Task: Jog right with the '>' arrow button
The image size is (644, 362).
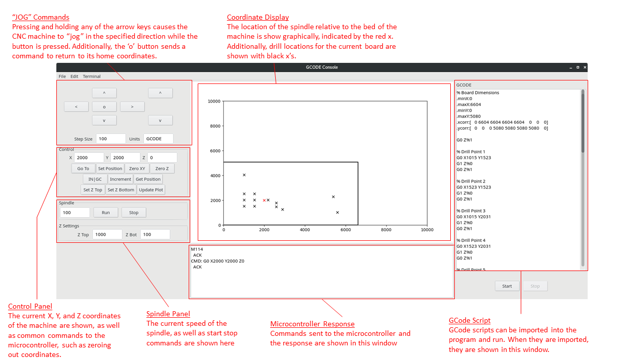Action: coord(132,107)
